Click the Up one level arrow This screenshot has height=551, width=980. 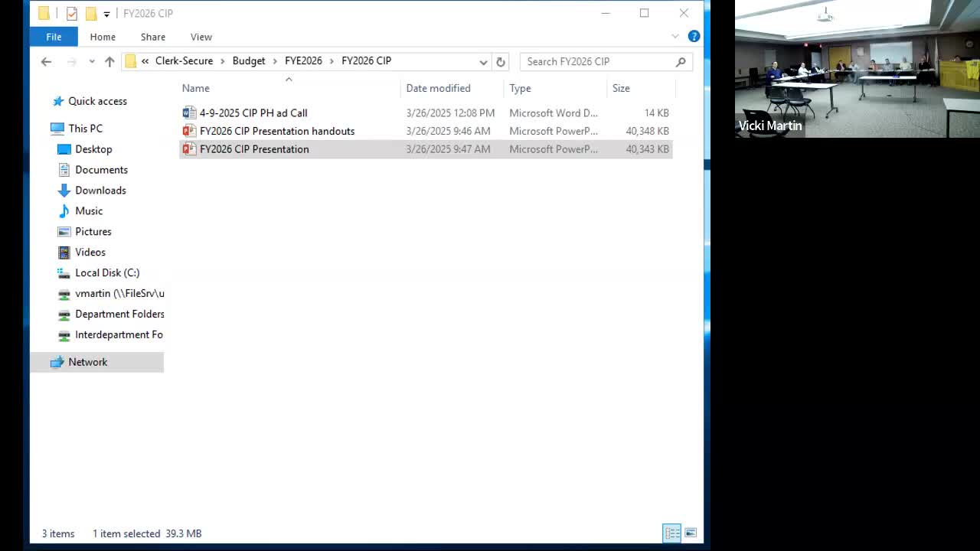(x=109, y=61)
